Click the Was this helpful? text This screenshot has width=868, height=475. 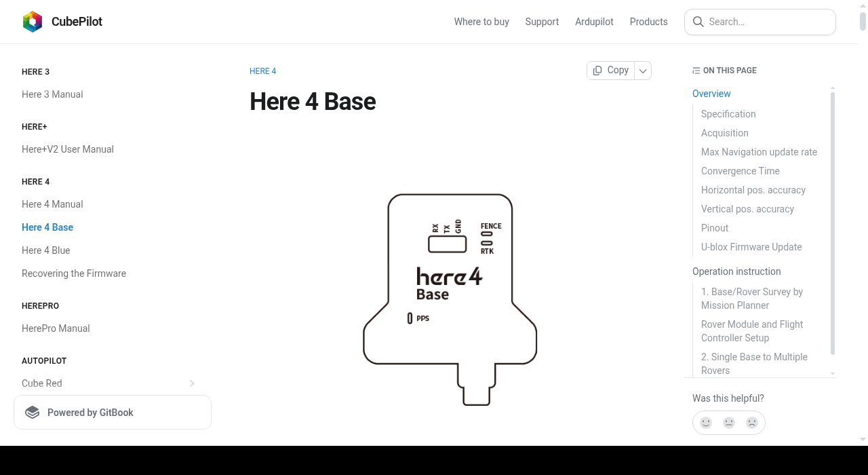pos(728,398)
